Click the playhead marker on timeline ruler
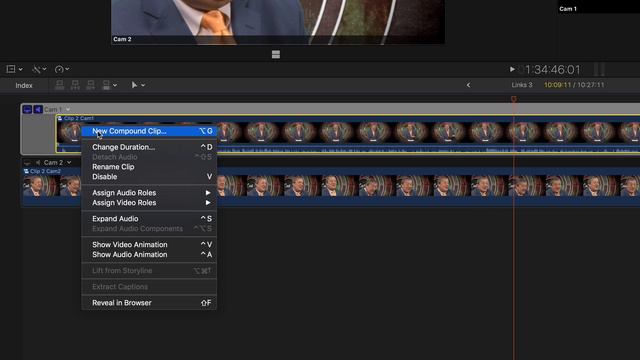Viewport: 640px width, 360px height. [513, 99]
